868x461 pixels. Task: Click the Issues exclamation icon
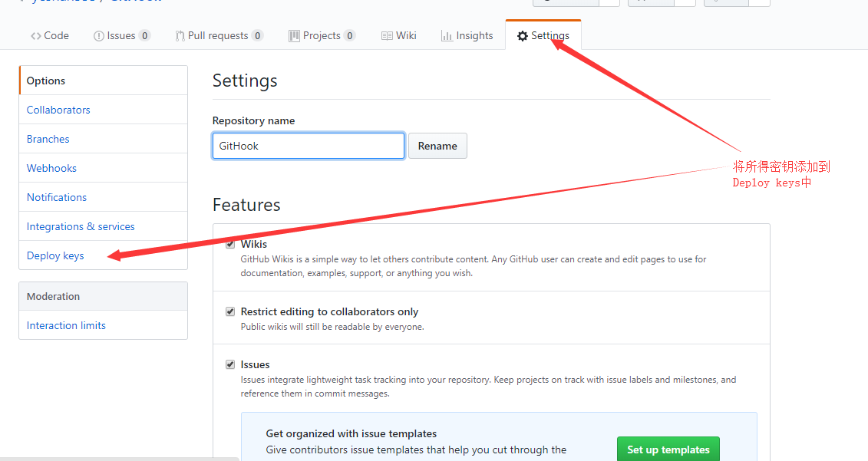click(98, 36)
